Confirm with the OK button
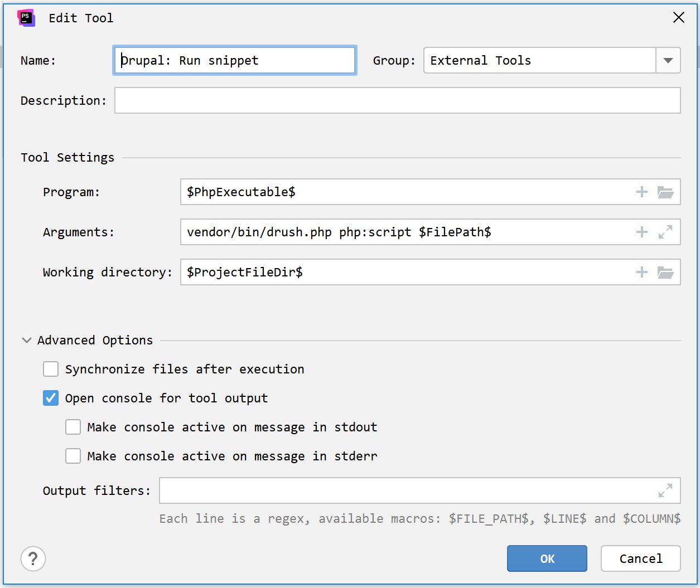The width and height of the screenshot is (700, 588). pos(547,558)
